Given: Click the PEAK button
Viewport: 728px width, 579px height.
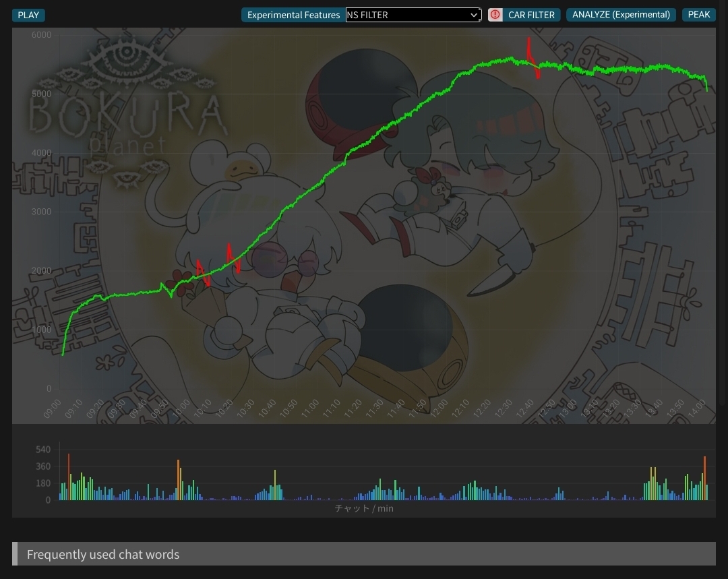Looking at the screenshot, I should point(699,14).
